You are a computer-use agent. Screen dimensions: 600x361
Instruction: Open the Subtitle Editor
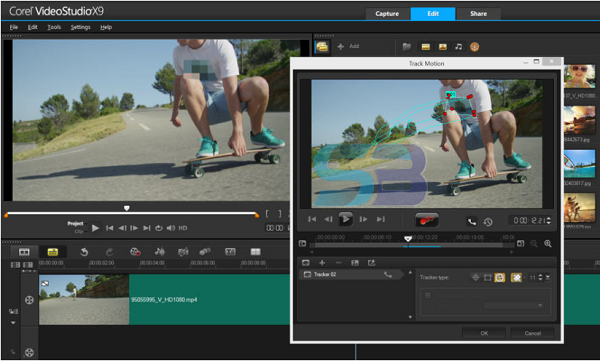pyautogui.click(x=230, y=252)
